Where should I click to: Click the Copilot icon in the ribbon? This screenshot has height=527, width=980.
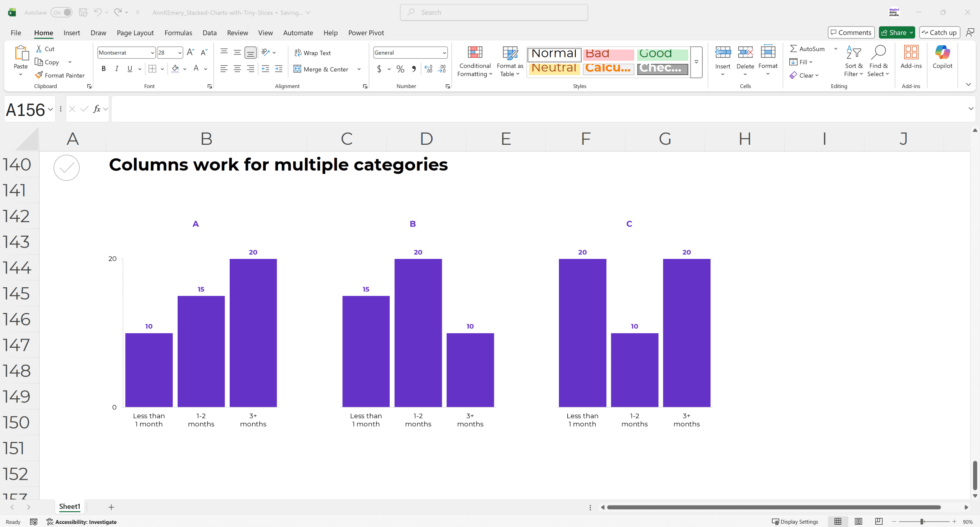pyautogui.click(x=942, y=53)
